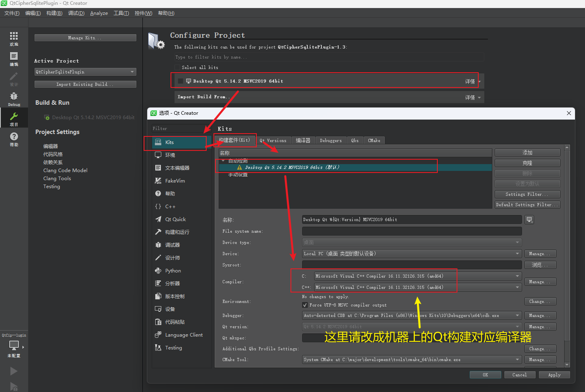The height and width of the screenshot is (392, 585).
Task: Click the Start Debugging run icon
Action: [x=14, y=387]
